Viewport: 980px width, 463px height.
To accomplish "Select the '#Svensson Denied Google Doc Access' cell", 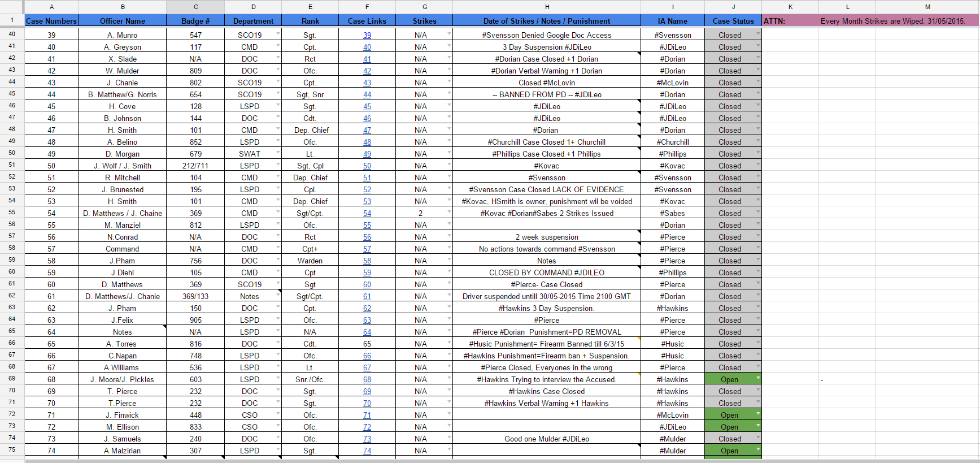I will pyautogui.click(x=547, y=35).
